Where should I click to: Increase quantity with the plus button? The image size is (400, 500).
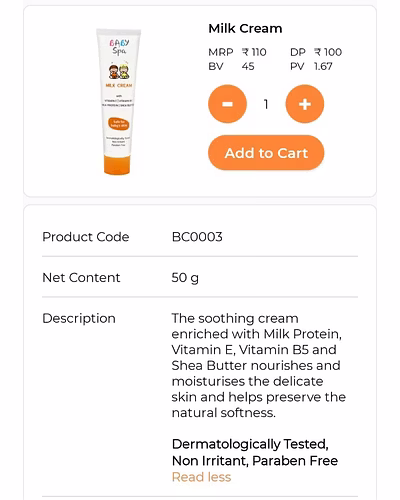[x=305, y=104]
